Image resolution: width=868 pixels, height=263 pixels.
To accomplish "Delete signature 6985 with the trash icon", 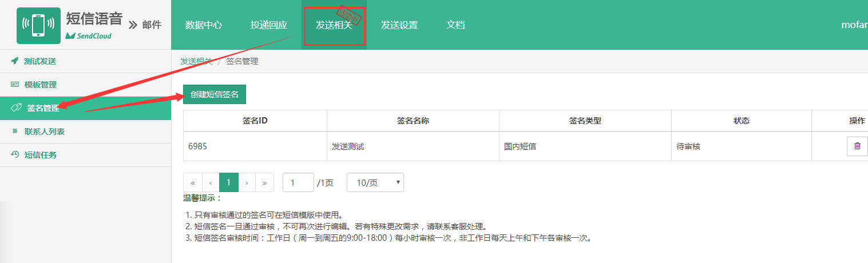I will pos(857,146).
